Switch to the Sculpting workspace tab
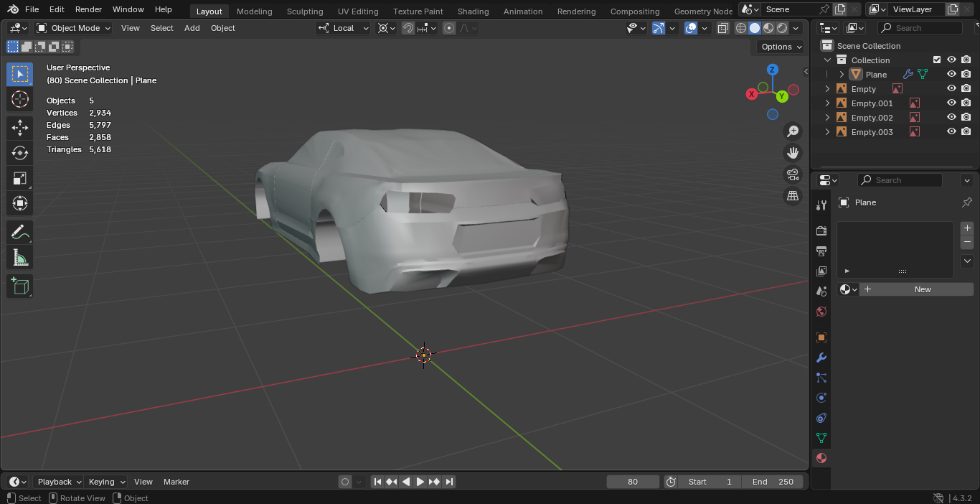The height and width of the screenshot is (504, 980). pos(305,11)
